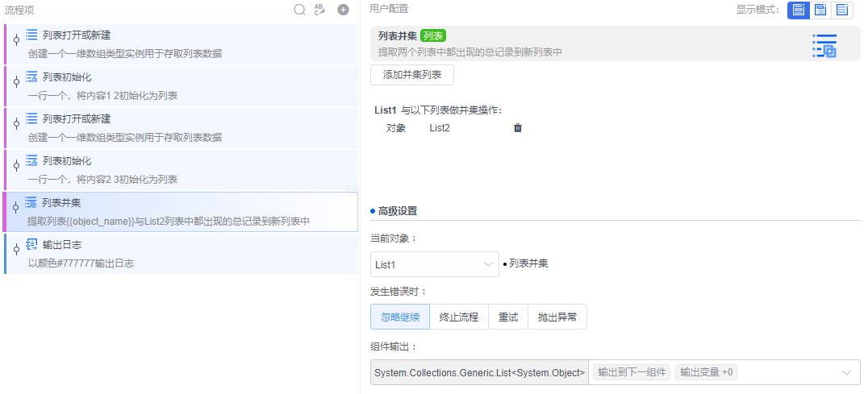Image resolution: width=868 pixels, height=394 pixels.
Task: Click the 添加并集列表 button
Action: click(412, 75)
